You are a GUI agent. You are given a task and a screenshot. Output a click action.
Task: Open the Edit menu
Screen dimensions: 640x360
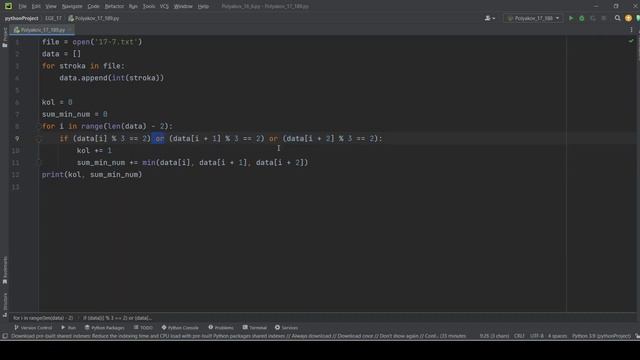point(36,6)
